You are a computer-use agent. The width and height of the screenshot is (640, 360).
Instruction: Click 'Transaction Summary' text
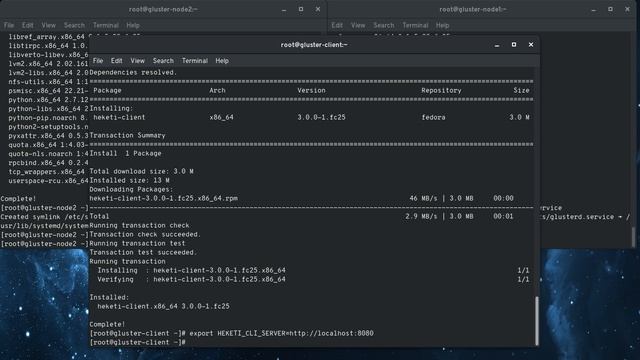[x=127, y=136]
